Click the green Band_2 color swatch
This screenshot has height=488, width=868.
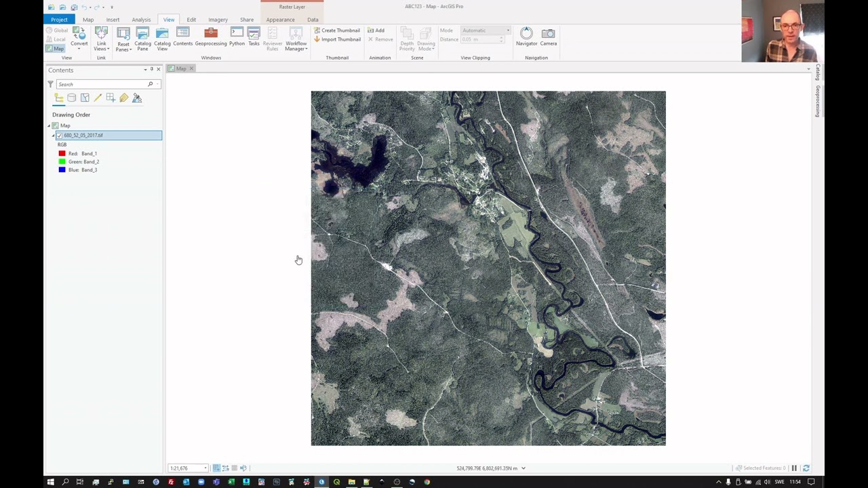pyautogui.click(x=62, y=162)
